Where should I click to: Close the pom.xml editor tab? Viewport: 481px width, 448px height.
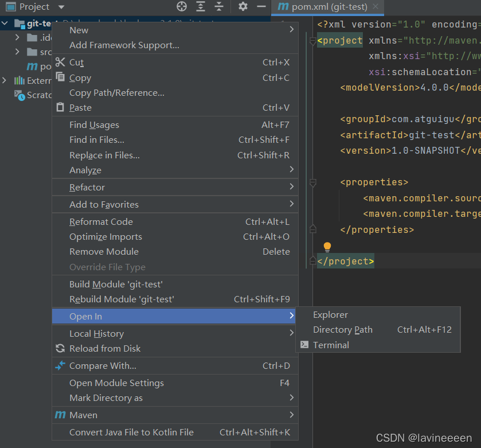376,6
